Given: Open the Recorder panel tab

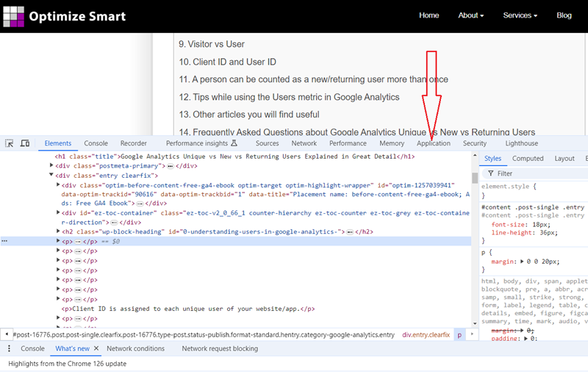Looking at the screenshot, I should [134, 143].
